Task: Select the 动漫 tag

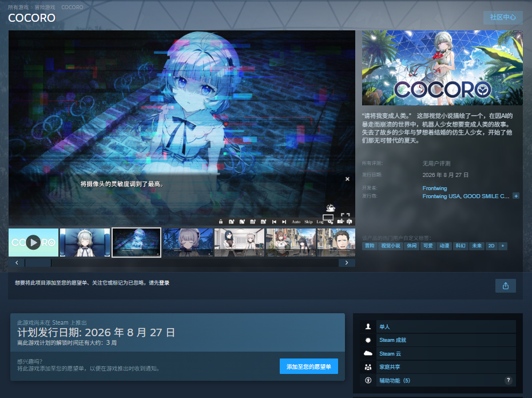Action: coord(444,246)
